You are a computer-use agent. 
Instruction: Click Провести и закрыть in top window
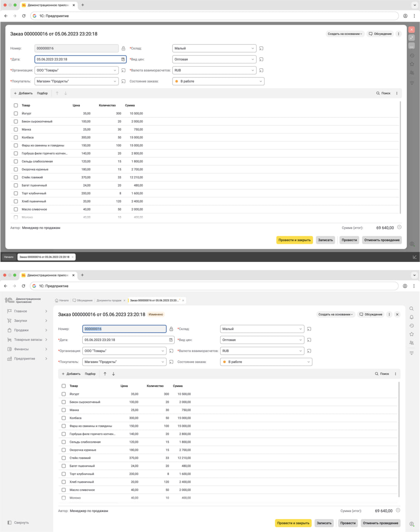pos(294,240)
